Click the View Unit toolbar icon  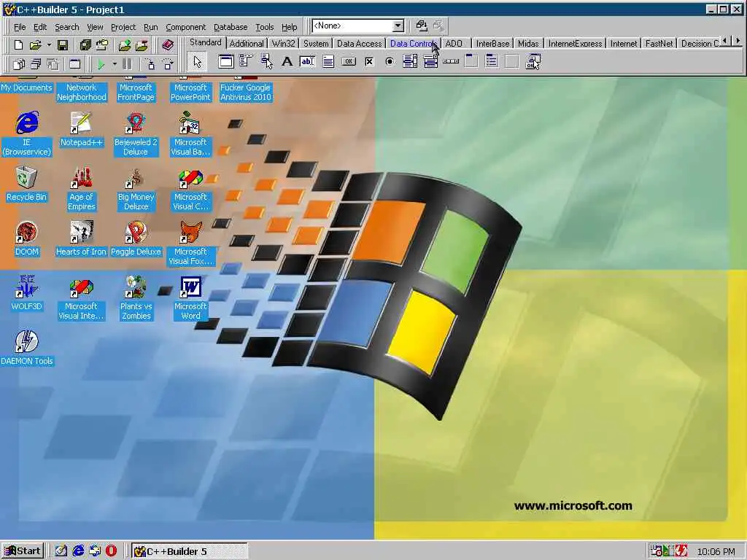click(x=18, y=64)
